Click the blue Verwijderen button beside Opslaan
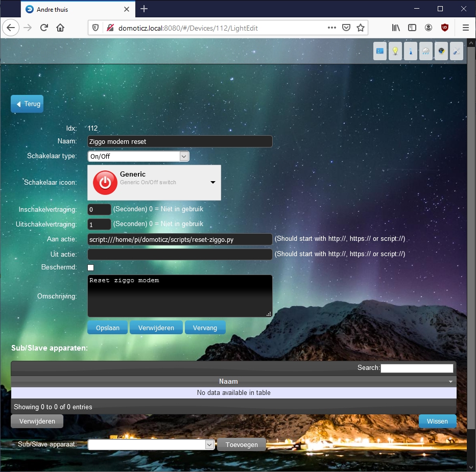476x472 pixels. click(x=156, y=328)
